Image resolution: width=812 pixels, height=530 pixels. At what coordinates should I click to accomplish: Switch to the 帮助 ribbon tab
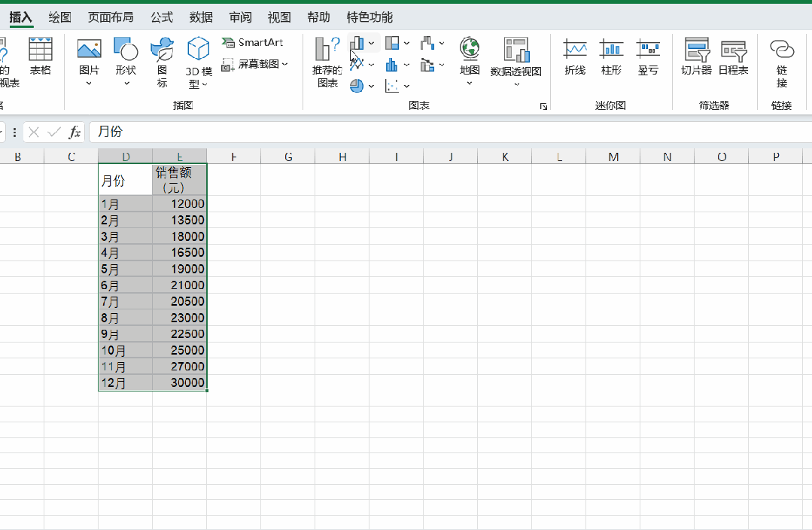point(318,17)
